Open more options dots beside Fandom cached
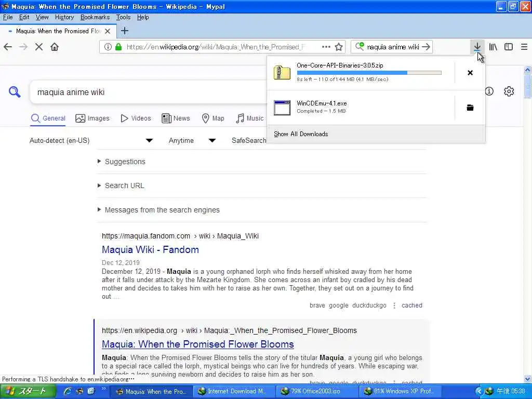 (394, 305)
